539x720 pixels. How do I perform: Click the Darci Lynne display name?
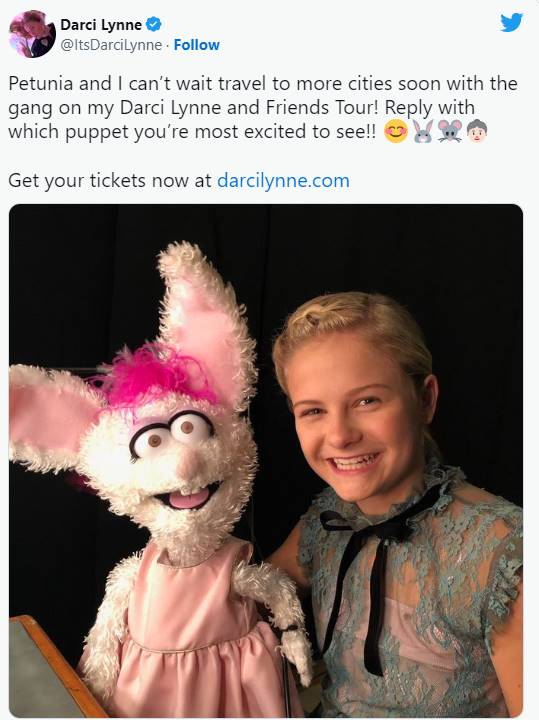101,24
